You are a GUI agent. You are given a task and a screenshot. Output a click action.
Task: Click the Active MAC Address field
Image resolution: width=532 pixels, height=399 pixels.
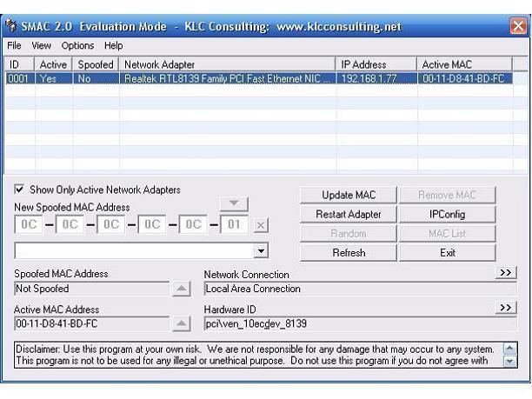tap(91, 323)
